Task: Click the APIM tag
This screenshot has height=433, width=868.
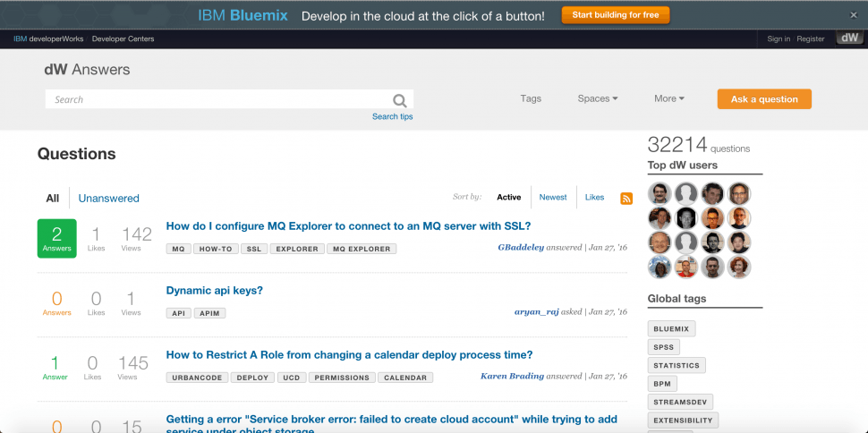Action: (209, 313)
